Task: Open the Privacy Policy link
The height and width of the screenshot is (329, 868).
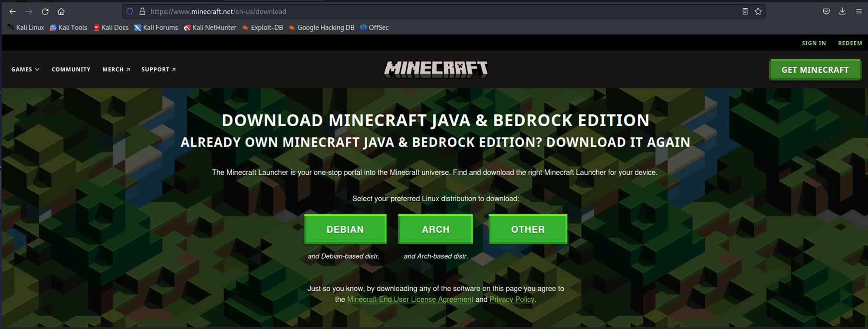Action: [x=512, y=300]
